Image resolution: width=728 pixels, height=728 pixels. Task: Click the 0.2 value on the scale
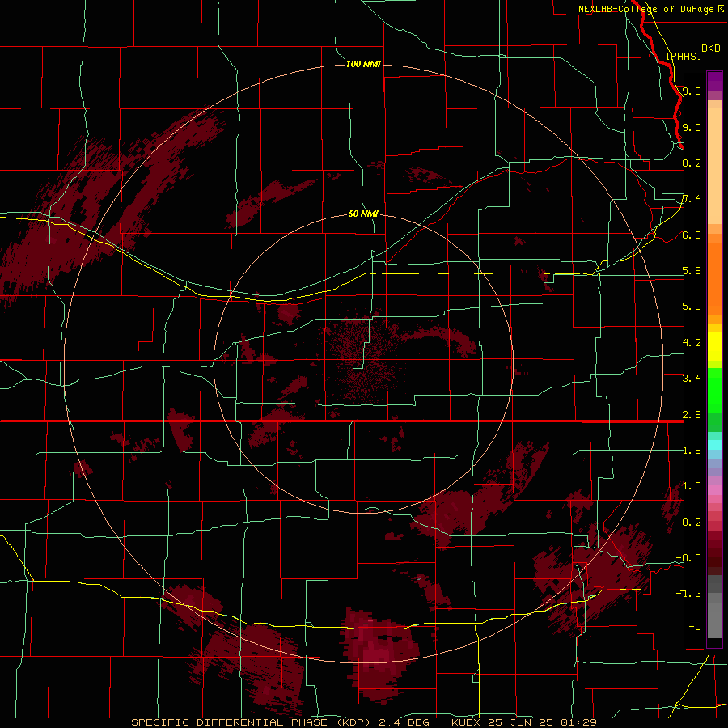coord(692,523)
